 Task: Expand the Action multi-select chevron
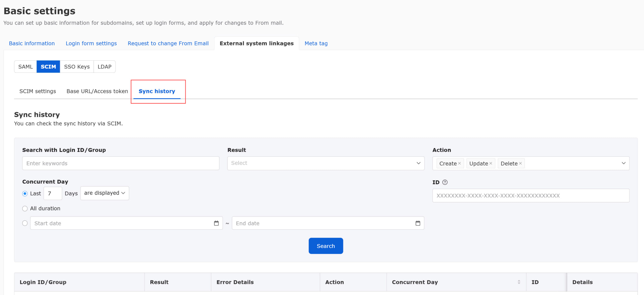point(623,163)
